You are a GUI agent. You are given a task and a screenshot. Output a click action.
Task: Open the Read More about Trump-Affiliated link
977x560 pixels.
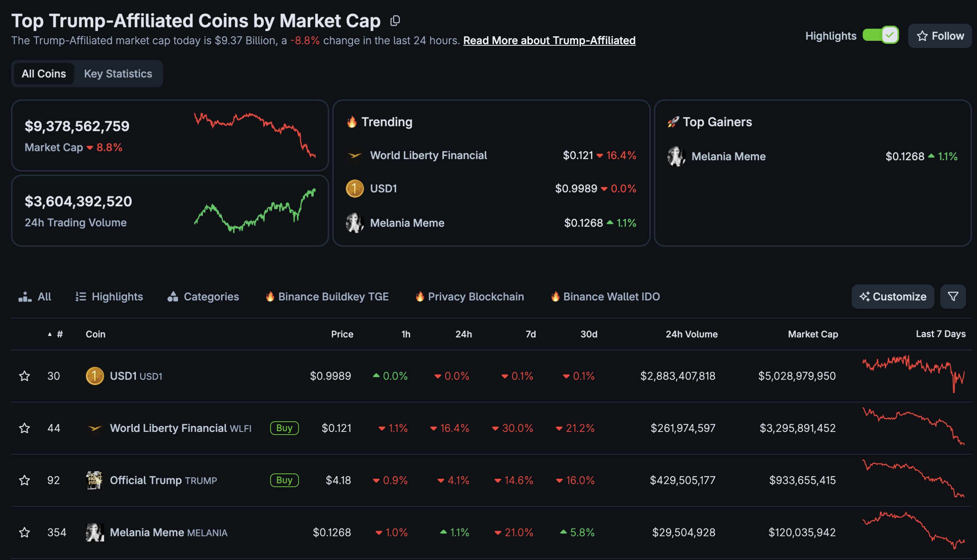pyautogui.click(x=549, y=40)
